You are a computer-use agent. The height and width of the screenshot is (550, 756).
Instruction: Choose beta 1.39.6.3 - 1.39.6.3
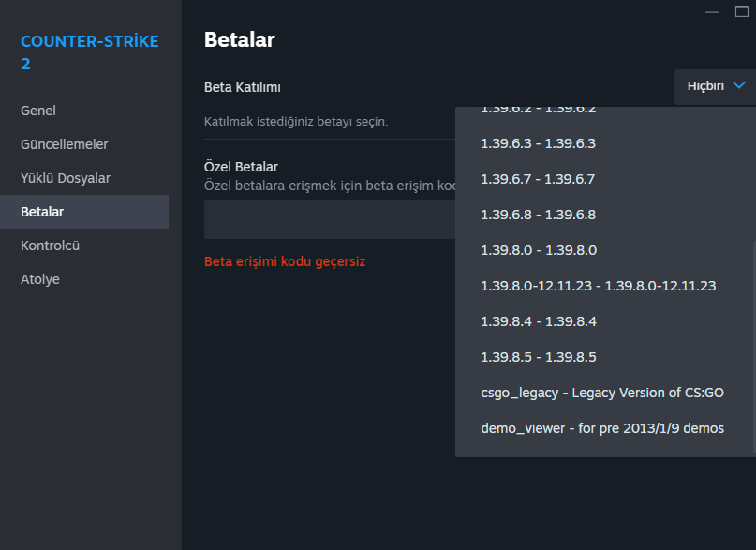pyautogui.click(x=605, y=143)
